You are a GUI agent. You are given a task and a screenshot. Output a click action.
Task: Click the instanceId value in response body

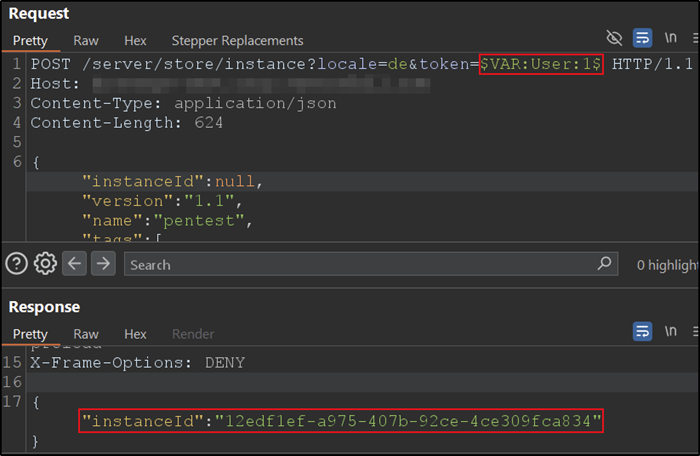click(x=407, y=421)
